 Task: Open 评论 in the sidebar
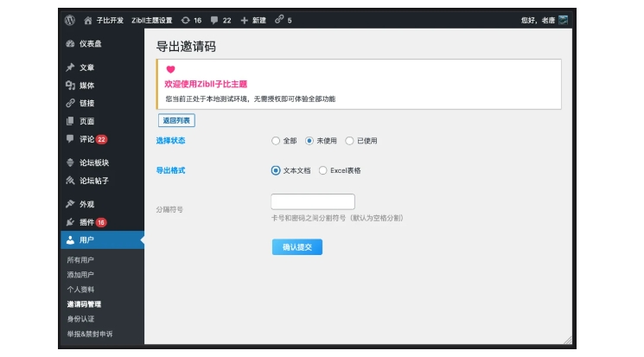[x=86, y=139]
